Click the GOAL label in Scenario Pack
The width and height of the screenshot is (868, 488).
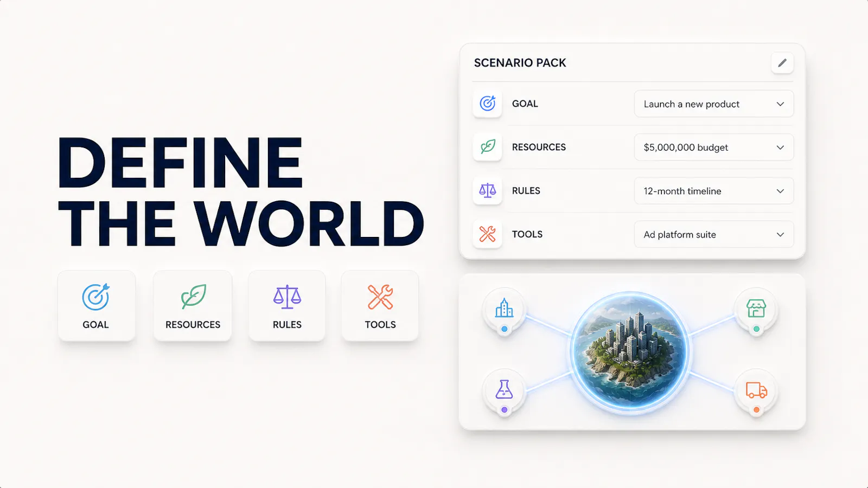click(525, 104)
